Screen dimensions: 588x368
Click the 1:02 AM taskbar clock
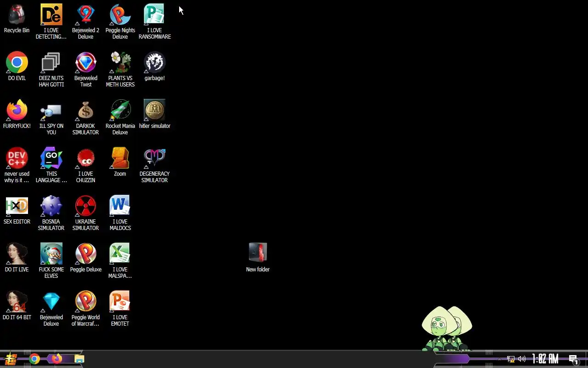click(545, 359)
